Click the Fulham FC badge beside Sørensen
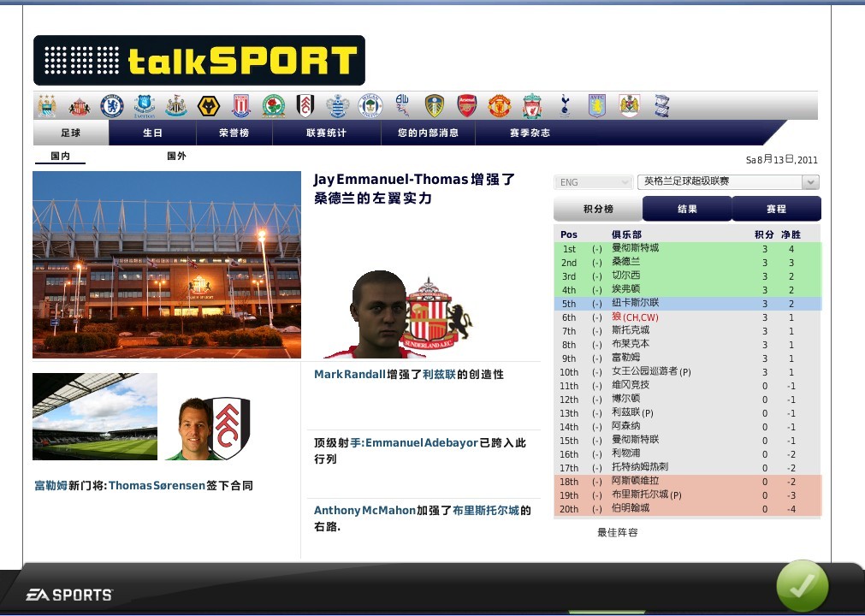Viewport: 865px width, 616px height. (x=230, y=429)
